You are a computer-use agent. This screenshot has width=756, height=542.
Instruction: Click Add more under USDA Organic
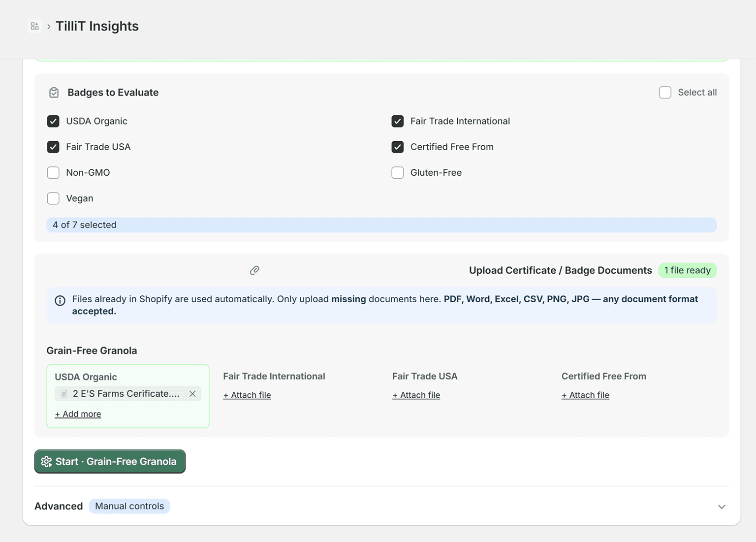(78, 414)
